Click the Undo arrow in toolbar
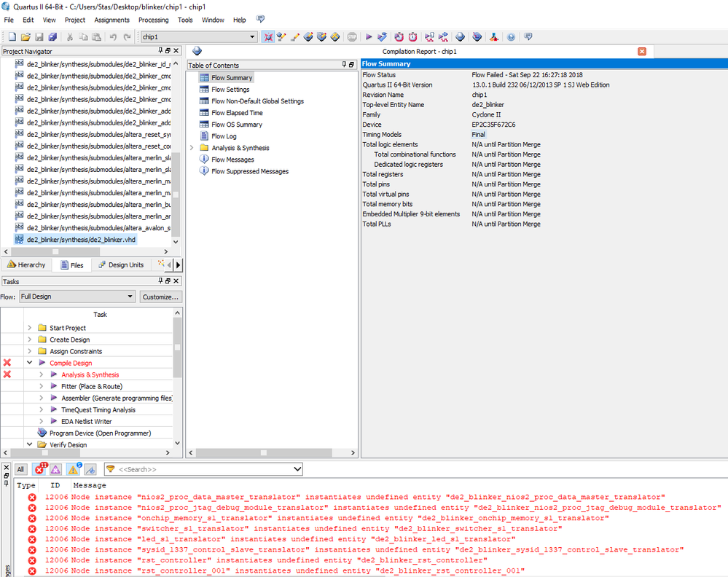 tap(113, 36)
